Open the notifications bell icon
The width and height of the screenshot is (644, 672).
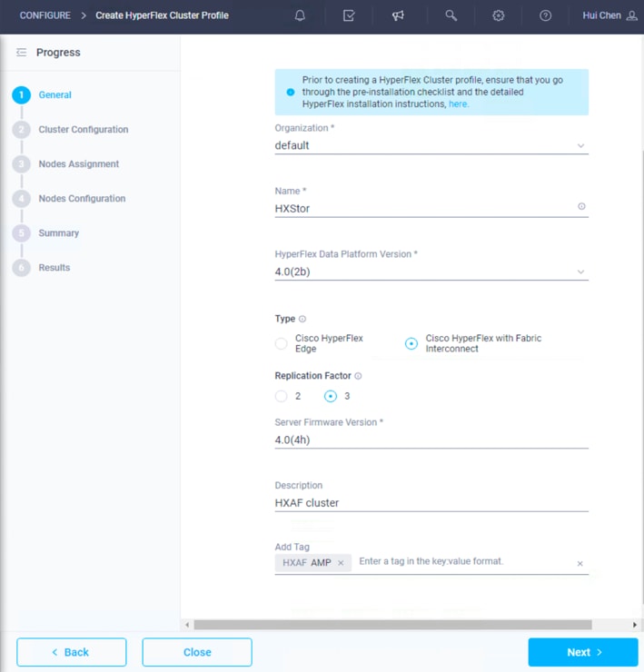300,15
